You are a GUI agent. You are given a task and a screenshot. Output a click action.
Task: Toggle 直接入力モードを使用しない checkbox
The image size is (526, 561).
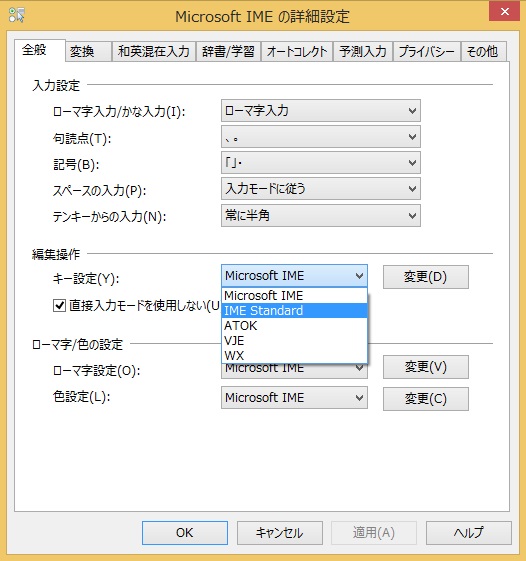pyautogui.click(x=59, y=306)
